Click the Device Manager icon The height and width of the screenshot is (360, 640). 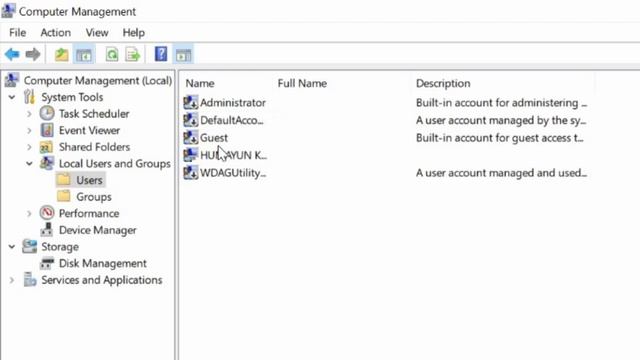click(47, 230)
